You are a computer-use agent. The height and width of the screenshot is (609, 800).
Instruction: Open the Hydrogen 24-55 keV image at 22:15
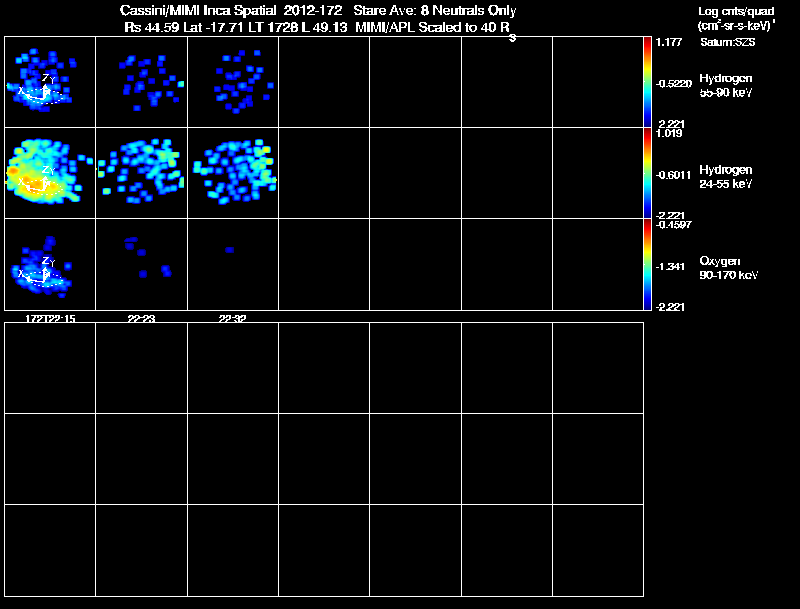point(50,173)
